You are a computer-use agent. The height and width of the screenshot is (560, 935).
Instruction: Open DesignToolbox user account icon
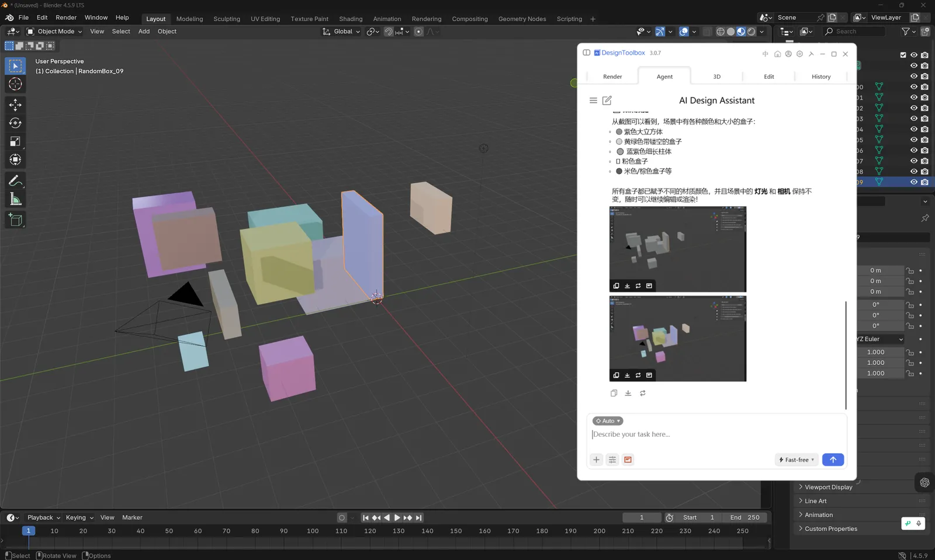(788, 54)
